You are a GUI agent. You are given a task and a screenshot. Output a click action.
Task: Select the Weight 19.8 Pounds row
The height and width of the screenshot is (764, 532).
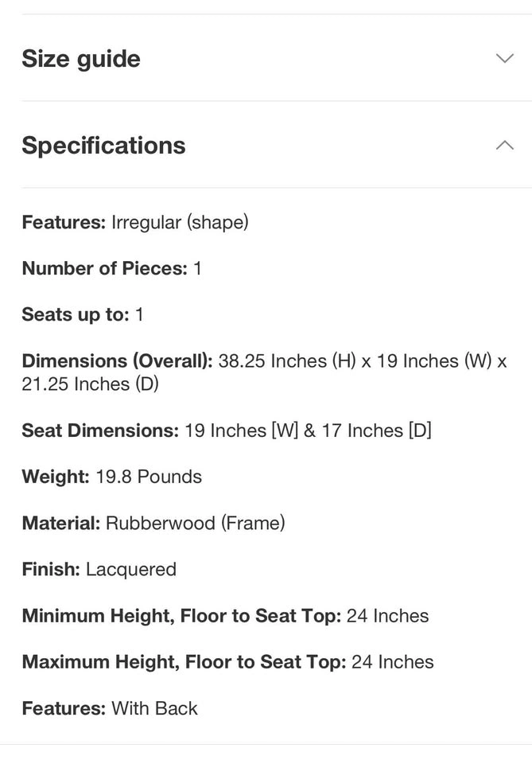tap(112, 477)
